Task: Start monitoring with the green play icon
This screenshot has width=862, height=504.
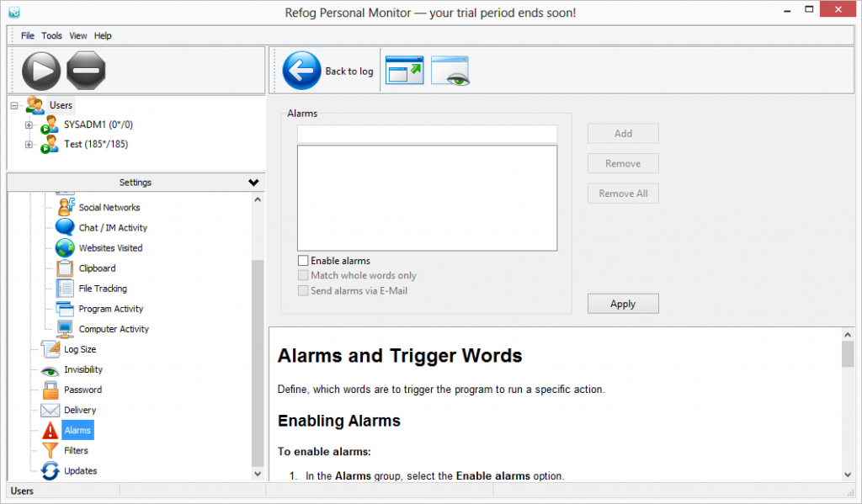Action: point(40,71)
